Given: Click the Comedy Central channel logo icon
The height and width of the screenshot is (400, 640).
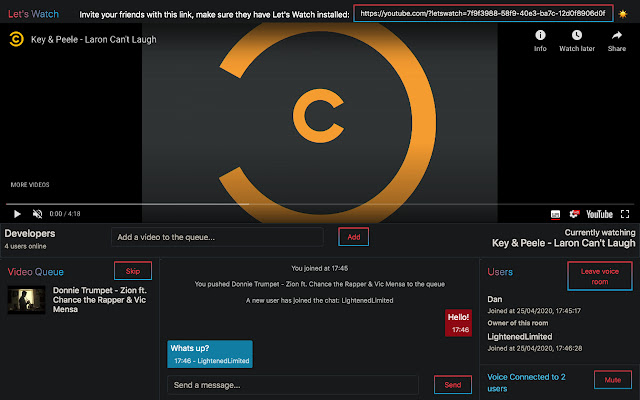Looking at the screenshot, I should tap(16, 39).
